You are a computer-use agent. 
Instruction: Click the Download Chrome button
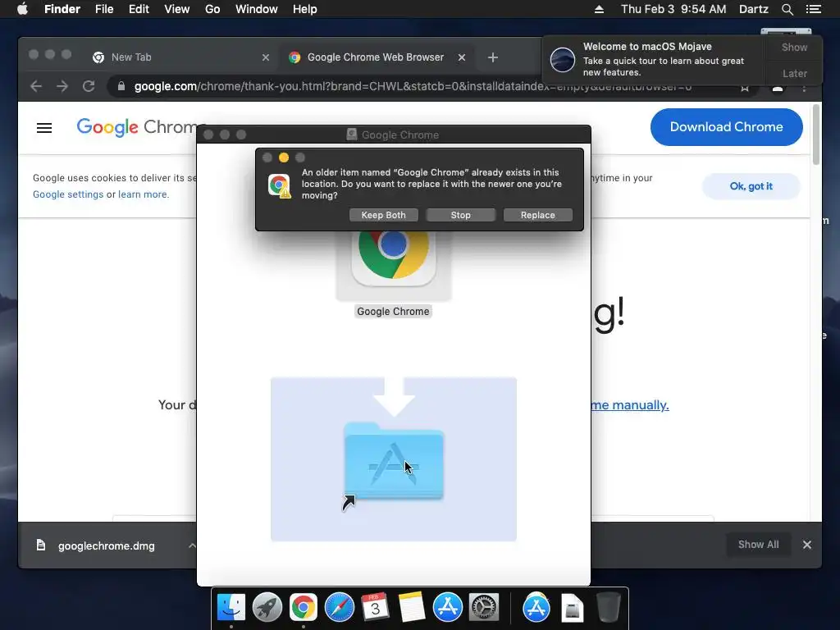tap(727, 127)
